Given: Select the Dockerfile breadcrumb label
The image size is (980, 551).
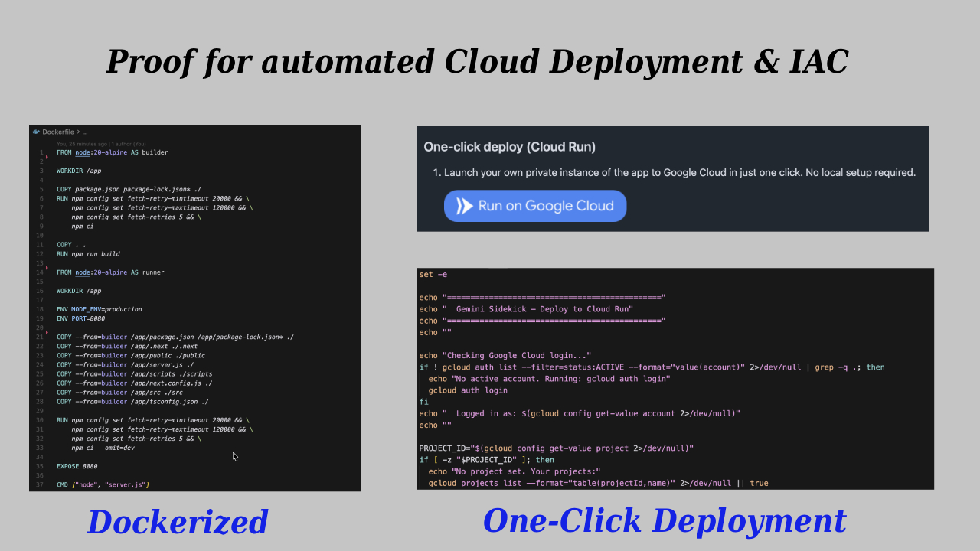Looking at the screenshot, I should tap(57, 132).
